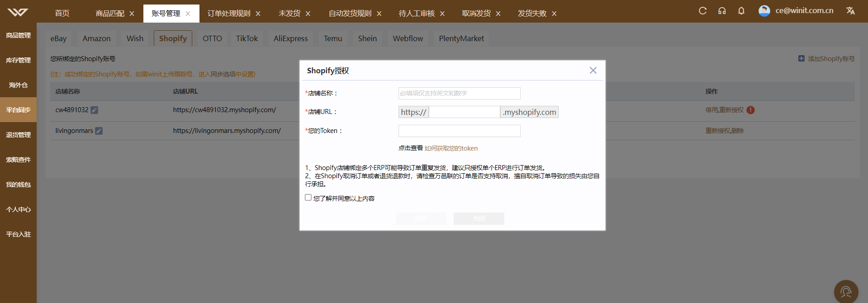
Task: Open 平台入驻 in the sidebar
Action: coord(18,234)
